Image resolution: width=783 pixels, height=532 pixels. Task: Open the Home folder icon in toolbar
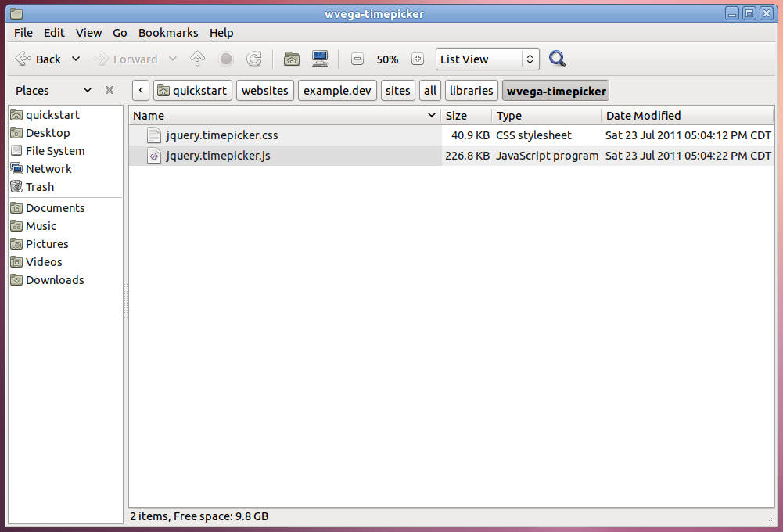click(x=292, y=59)
